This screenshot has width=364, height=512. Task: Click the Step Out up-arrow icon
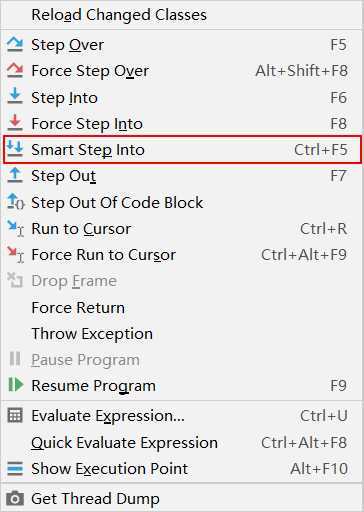coord(15,175)
